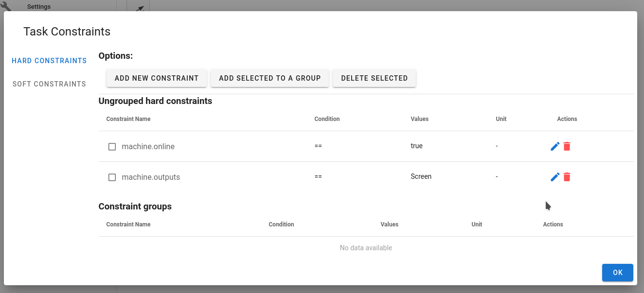Click the ADD NEW CONSTRAINT button

click(x=156, y=78)
